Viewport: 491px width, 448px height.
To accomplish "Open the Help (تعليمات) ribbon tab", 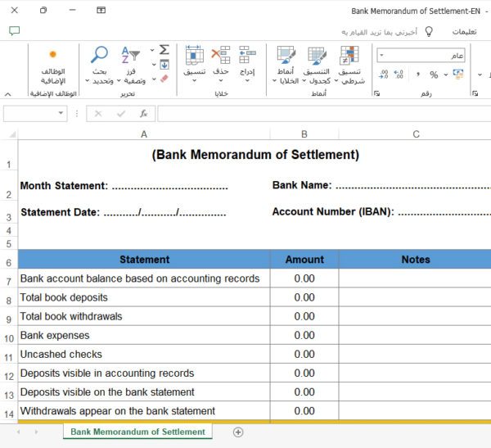I will (x=465, y=31).
